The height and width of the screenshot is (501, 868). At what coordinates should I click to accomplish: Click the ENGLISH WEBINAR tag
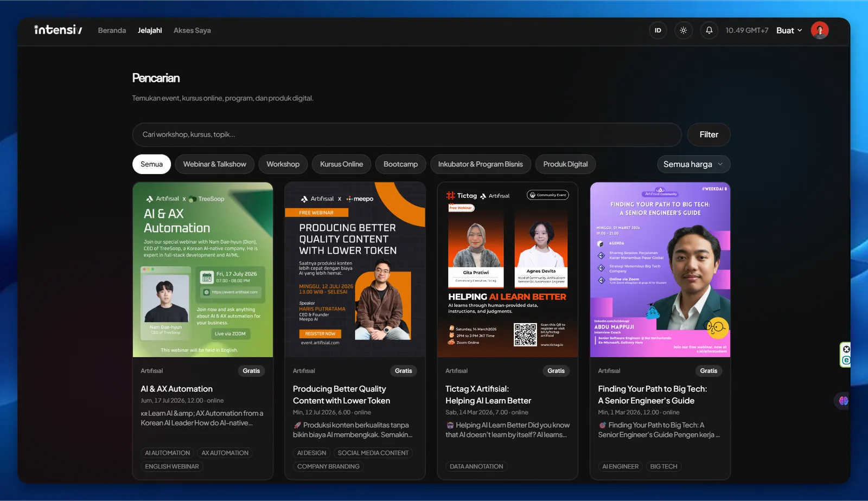172,466
